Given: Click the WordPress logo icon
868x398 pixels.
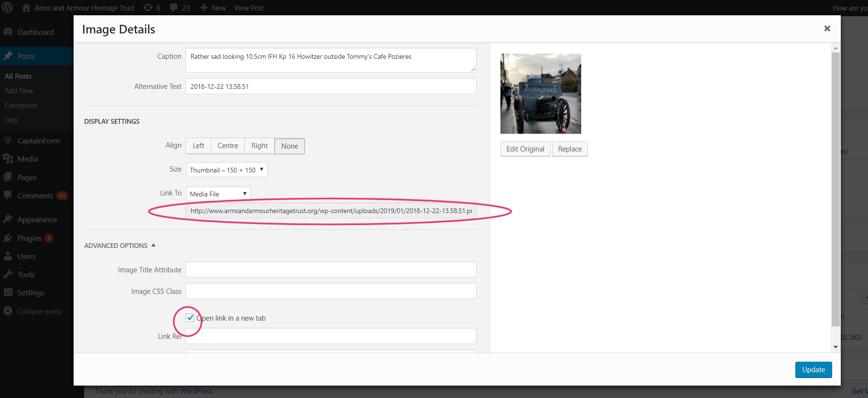Looking at the screenshot, I should click(x=8, y=8).
